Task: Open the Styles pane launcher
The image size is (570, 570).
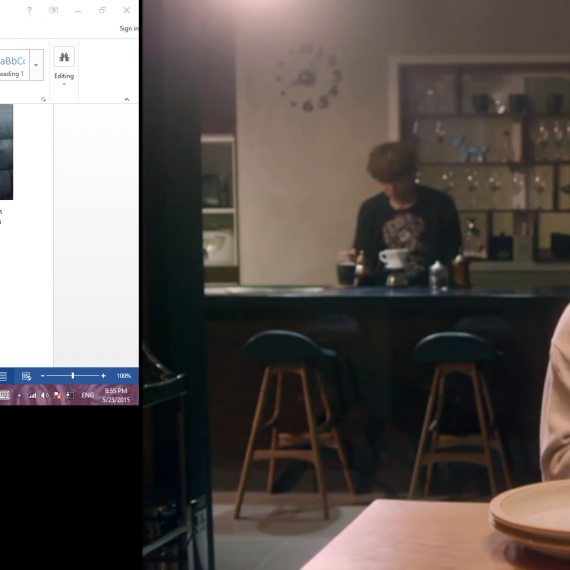Action: (43, 99)
